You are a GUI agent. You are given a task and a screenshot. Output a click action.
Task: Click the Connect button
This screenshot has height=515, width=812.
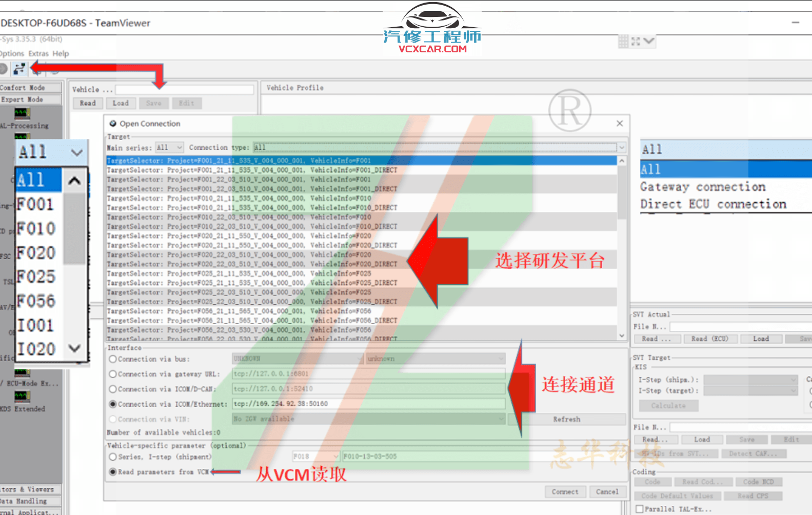[x=565, y=491]
